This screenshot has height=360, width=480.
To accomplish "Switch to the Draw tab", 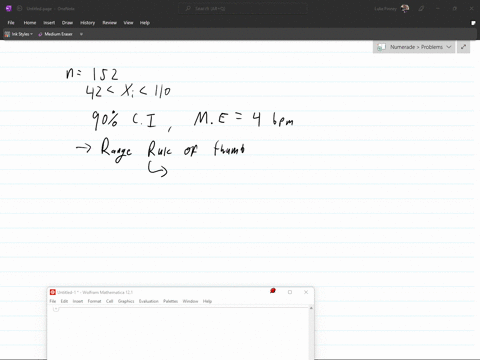I will [67, 23].
